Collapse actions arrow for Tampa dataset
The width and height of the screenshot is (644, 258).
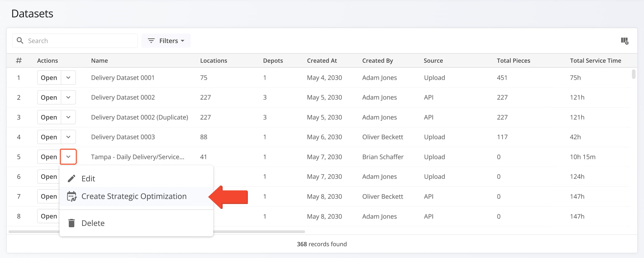coord(68,157)
